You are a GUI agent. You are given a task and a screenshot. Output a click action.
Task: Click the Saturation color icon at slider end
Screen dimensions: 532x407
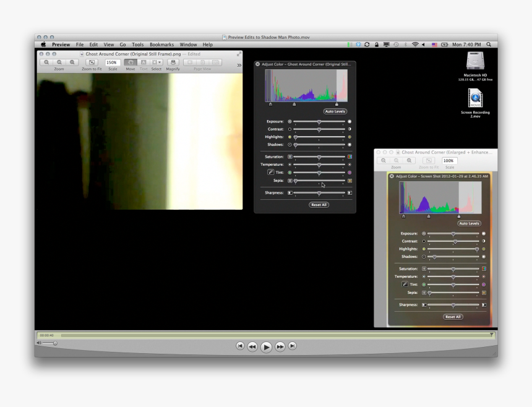350,156
